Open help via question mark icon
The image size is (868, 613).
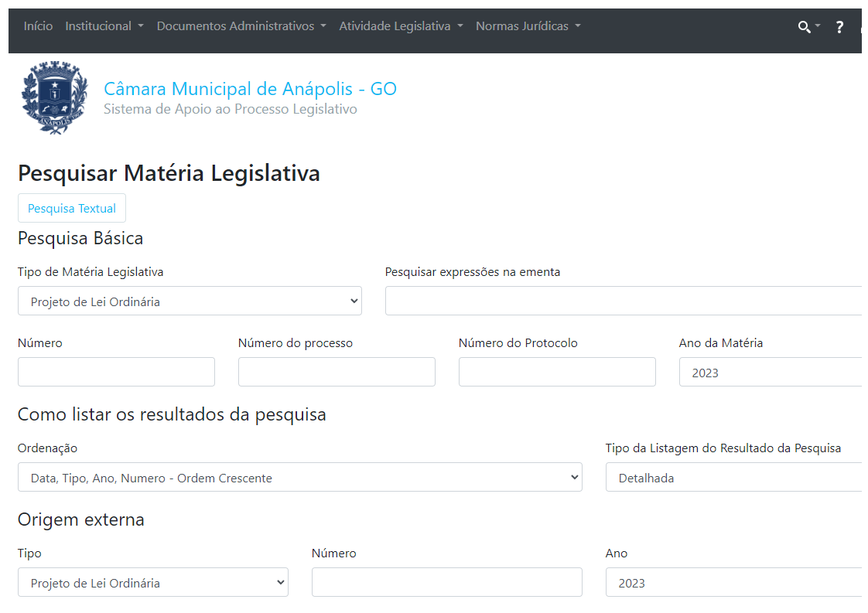tap(839, 27)
